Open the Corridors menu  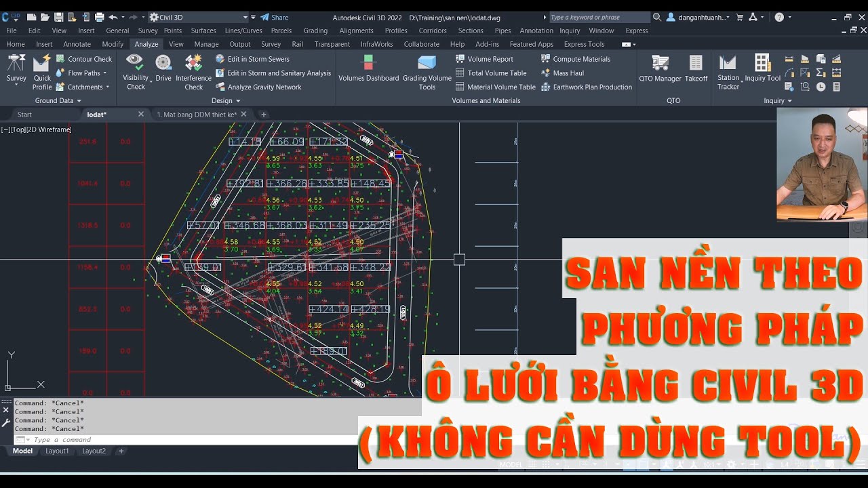click(433, 30)
